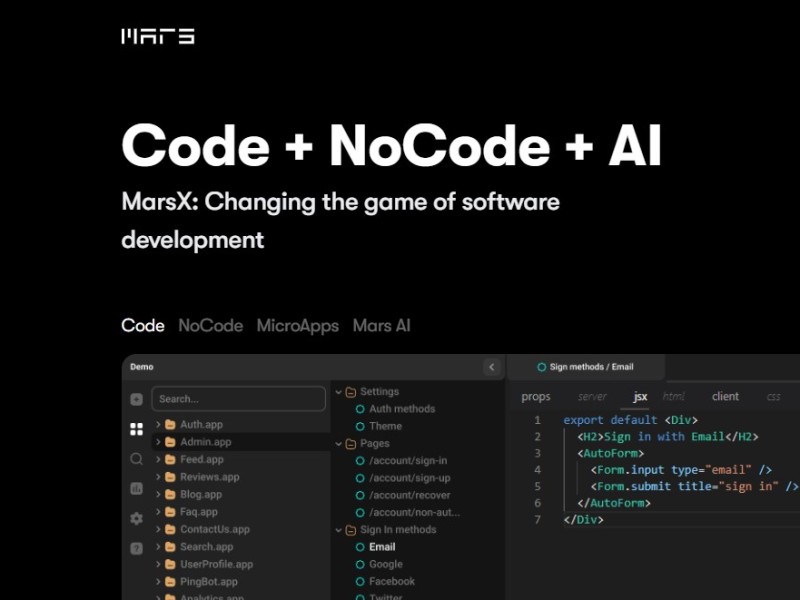The width and height of the screenshot is (800, 600).
Task: Click the magnifier search icon in sidebar
Action: 136,459
